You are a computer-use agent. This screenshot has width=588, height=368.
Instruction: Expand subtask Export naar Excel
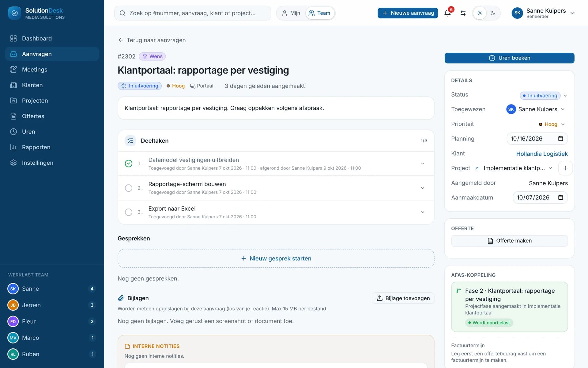[x=422, y=212]
